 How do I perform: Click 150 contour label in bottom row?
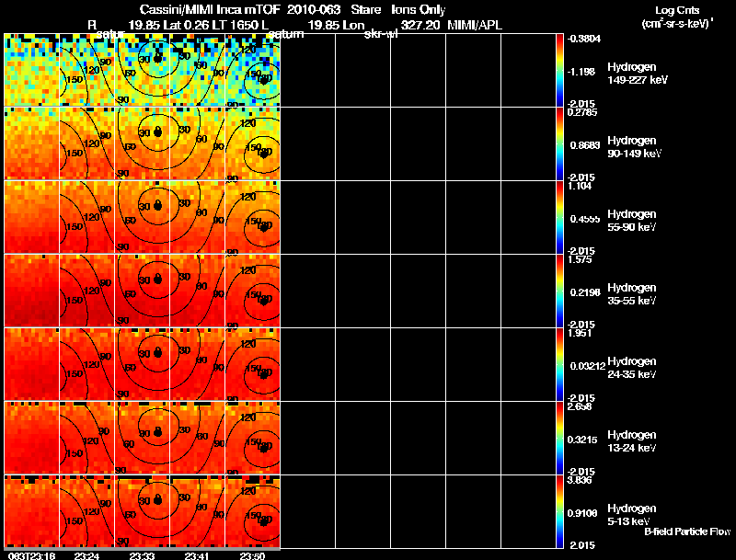tap(75, 521)
